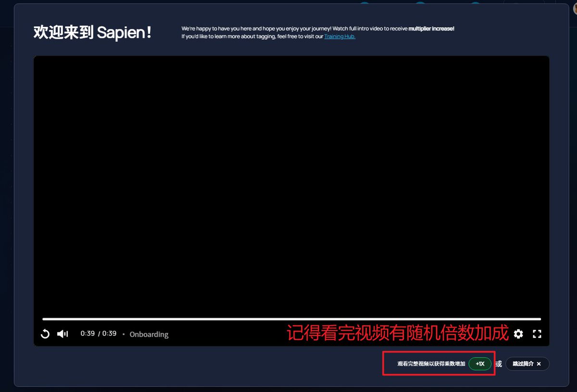
Task: Enter fullscreen video mode
Action: (537, 334)
